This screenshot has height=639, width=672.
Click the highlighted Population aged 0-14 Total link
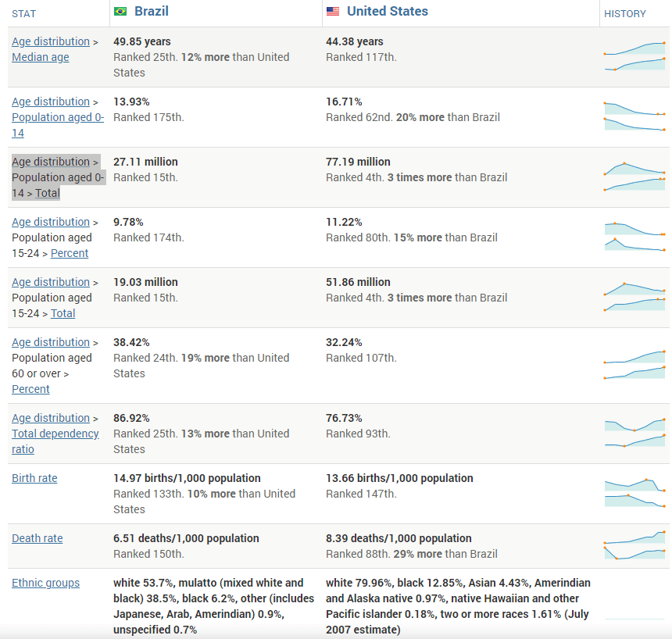(48, 193)
